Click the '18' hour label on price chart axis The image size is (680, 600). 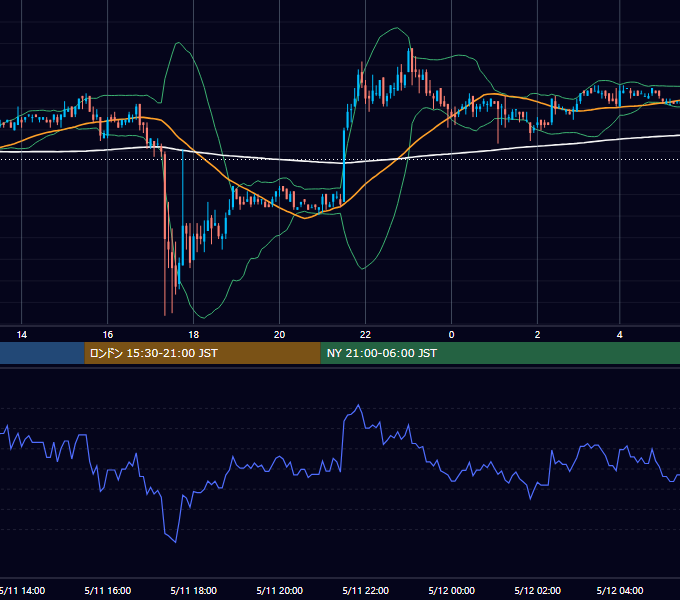tap(193, 335)
